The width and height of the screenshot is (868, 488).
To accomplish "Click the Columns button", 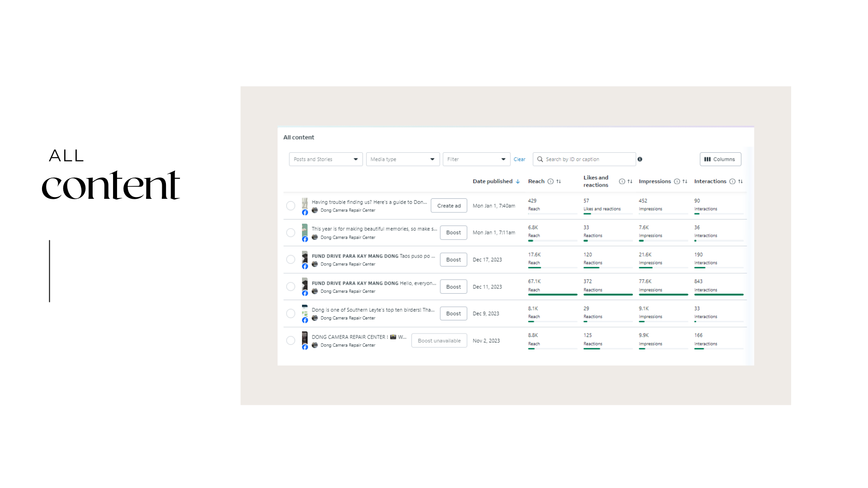I will pyautogui.click(x=720, y=160).
